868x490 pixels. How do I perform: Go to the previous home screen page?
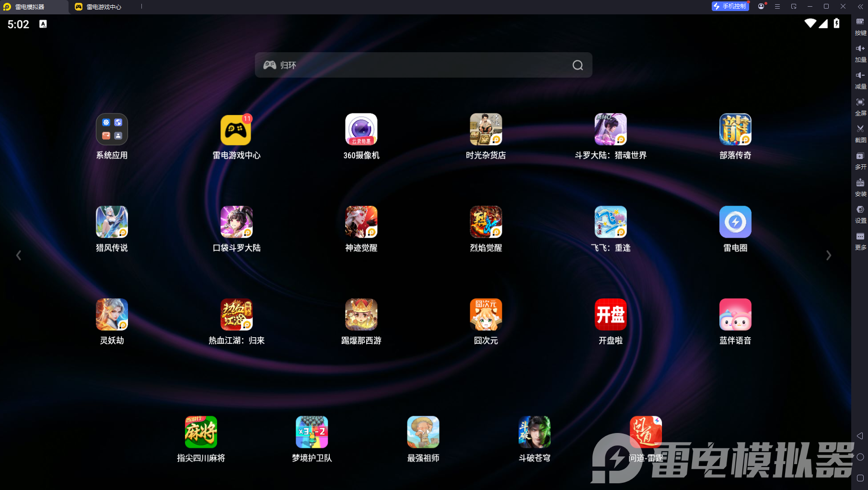(19, 255)
